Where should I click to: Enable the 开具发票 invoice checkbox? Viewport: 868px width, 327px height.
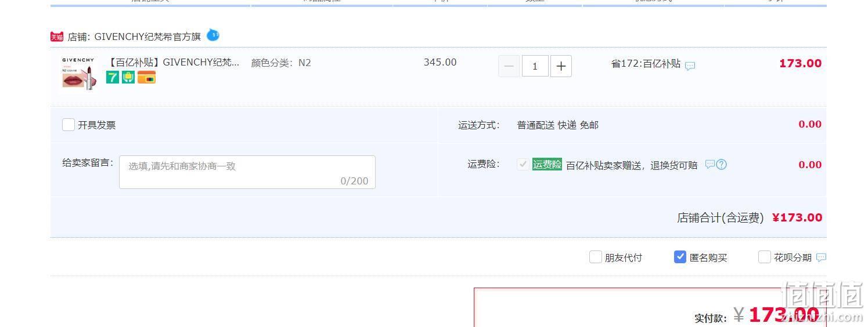click(x=69, y=125)
